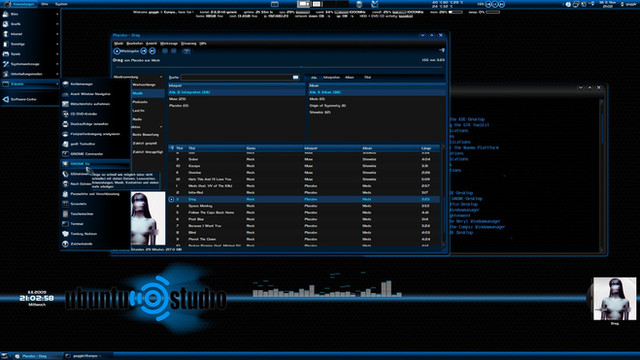Screen dimensions: 640x360
Task: Skip to the next track
Action: (x=152, y=51)
